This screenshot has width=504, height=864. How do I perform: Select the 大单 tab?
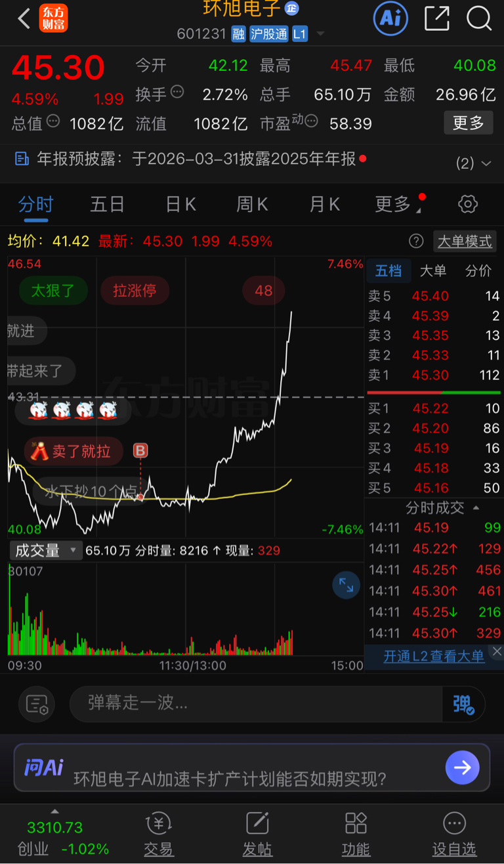(x=432, y=270)
